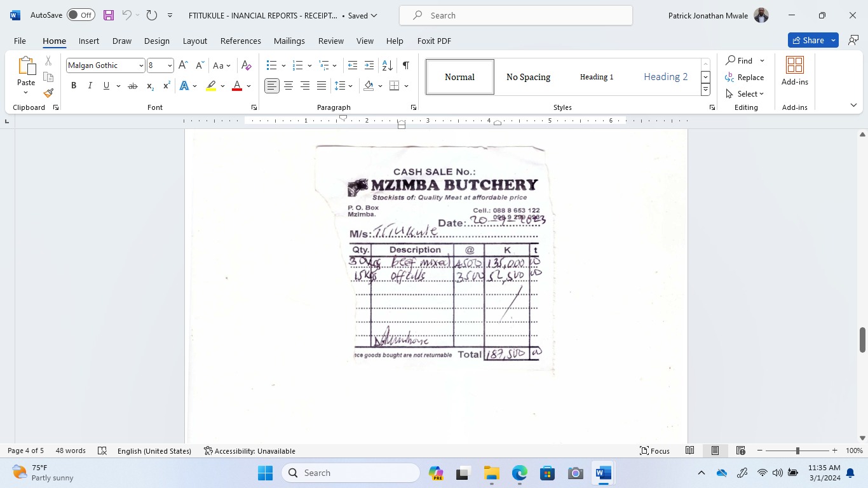
Task: Click Accessibility: Unavailable status
Action: point(250,451)
